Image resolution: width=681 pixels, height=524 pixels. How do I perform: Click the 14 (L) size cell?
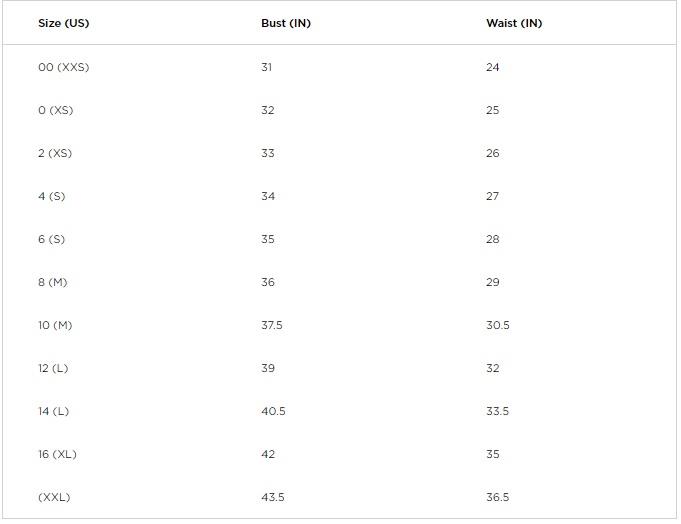pyautogui.click(x=53, y=411)
